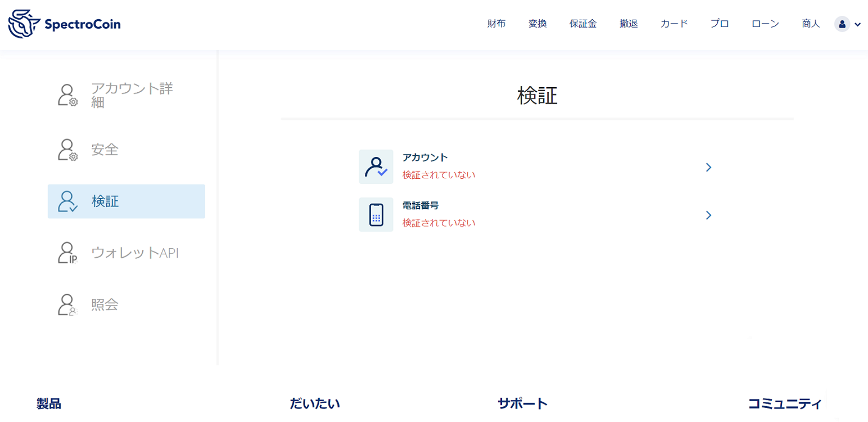Select ウォレットAPI text in sidebar
868x422 pixels.
[135, 253]
